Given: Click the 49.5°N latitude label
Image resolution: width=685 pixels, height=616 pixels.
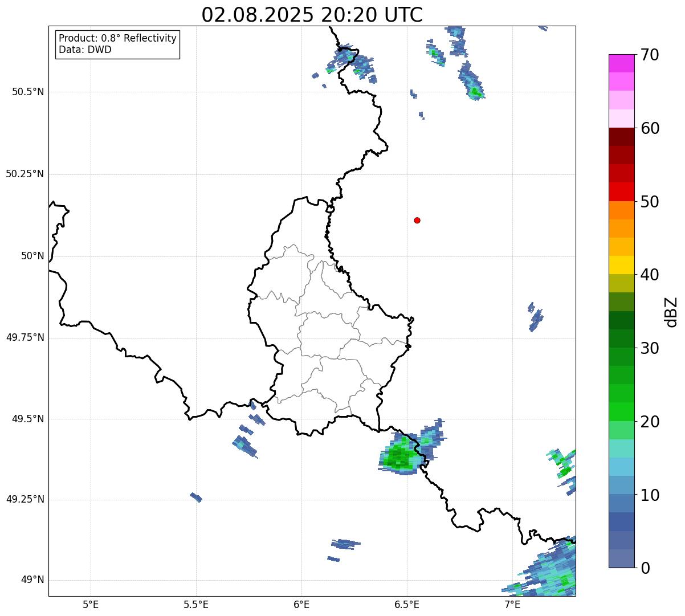Looking at the screenshot, I should (x=28, y=419).
